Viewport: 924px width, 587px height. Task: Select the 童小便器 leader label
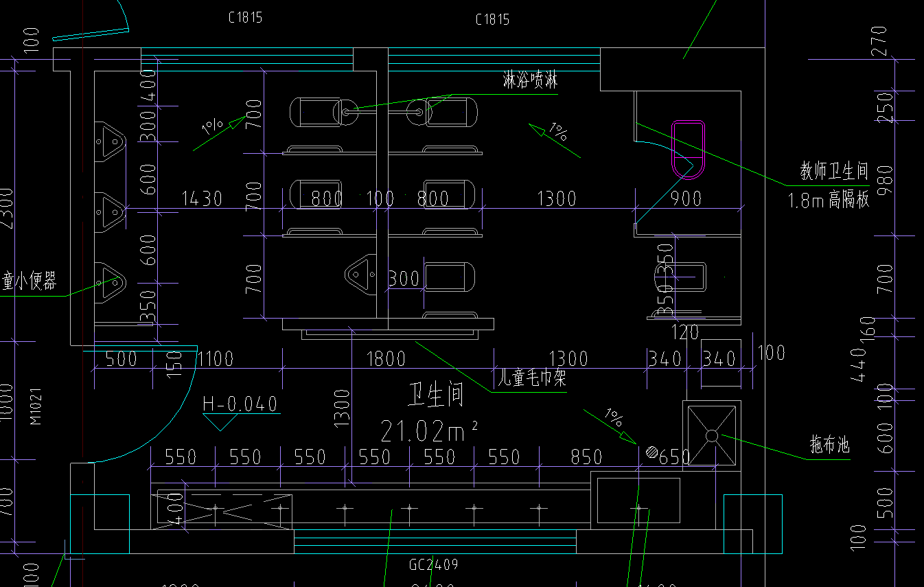coord(29,281)
